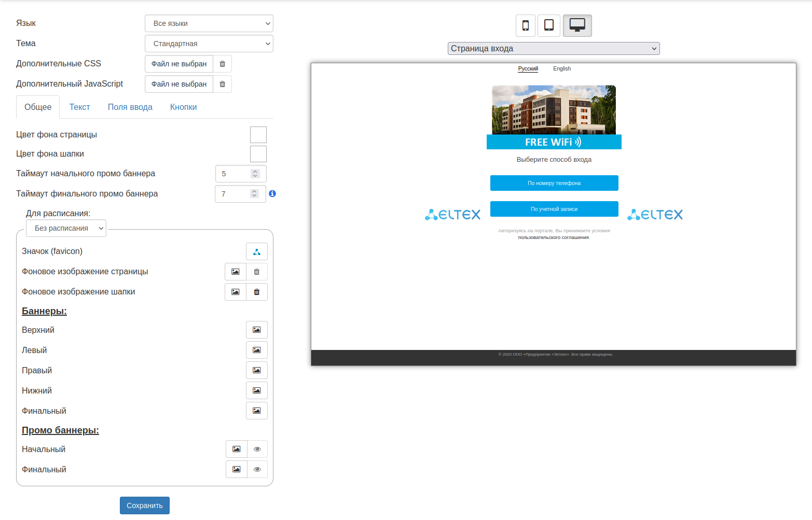Show info about final promo banner timeout

[272, 193]
